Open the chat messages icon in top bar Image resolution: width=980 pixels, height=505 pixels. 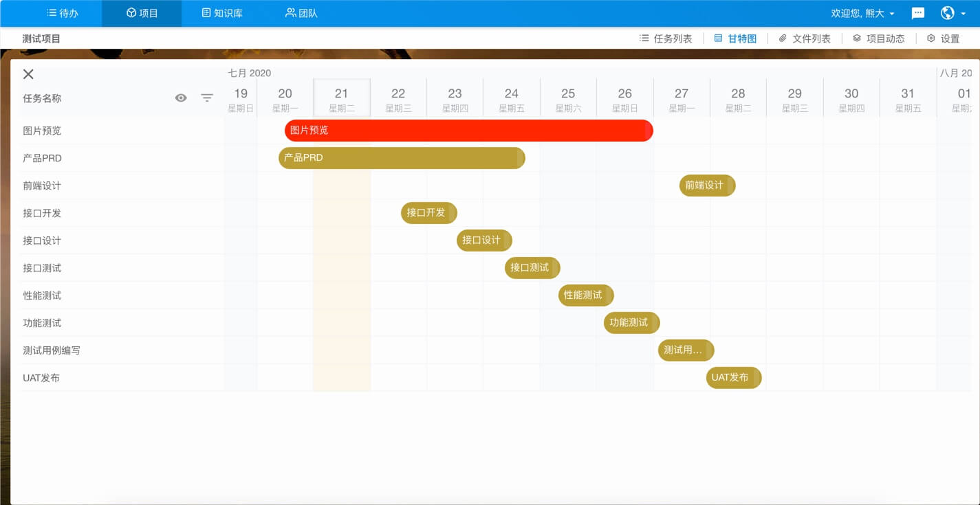pos(917,12)
